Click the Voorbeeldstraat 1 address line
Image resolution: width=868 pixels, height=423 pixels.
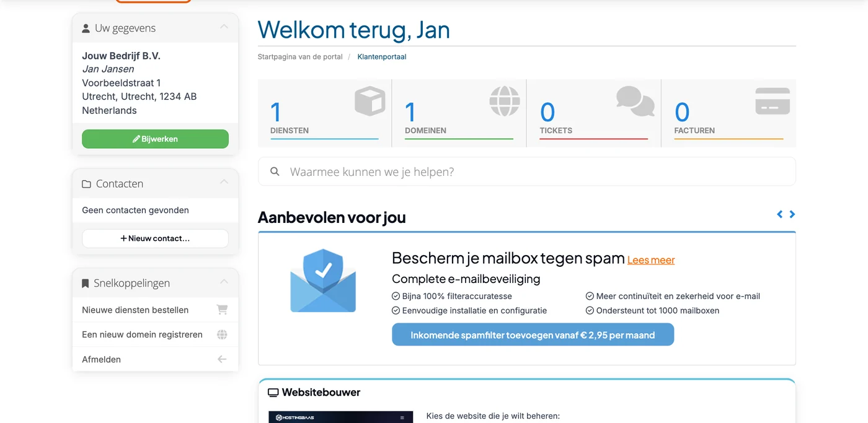click(x=122, y=83)
